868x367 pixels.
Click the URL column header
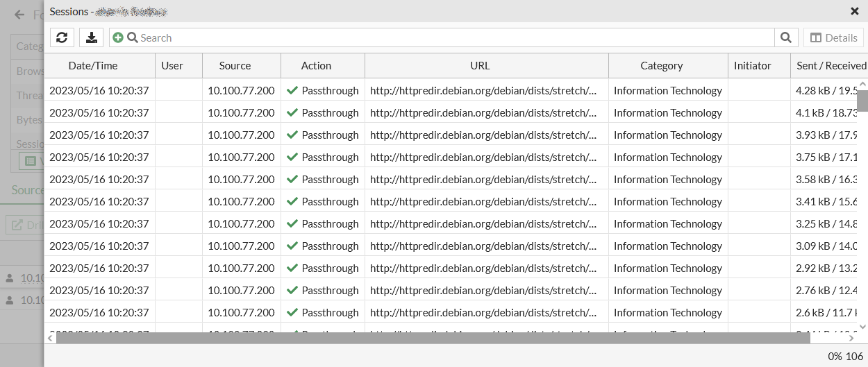tap(480, 66)
